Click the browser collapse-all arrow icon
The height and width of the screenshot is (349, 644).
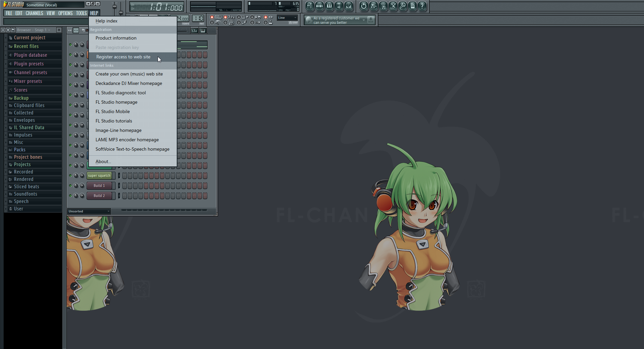click(x=3, y=30)
